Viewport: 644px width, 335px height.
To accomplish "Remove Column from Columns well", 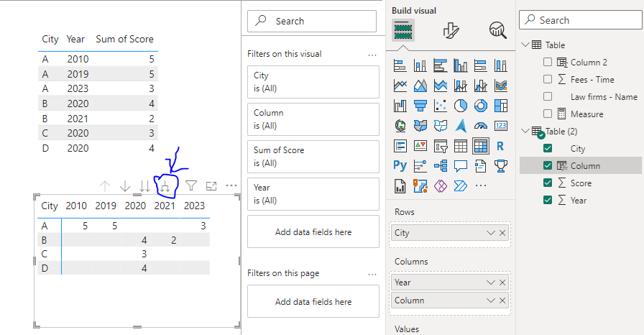I will click(502, 300).
